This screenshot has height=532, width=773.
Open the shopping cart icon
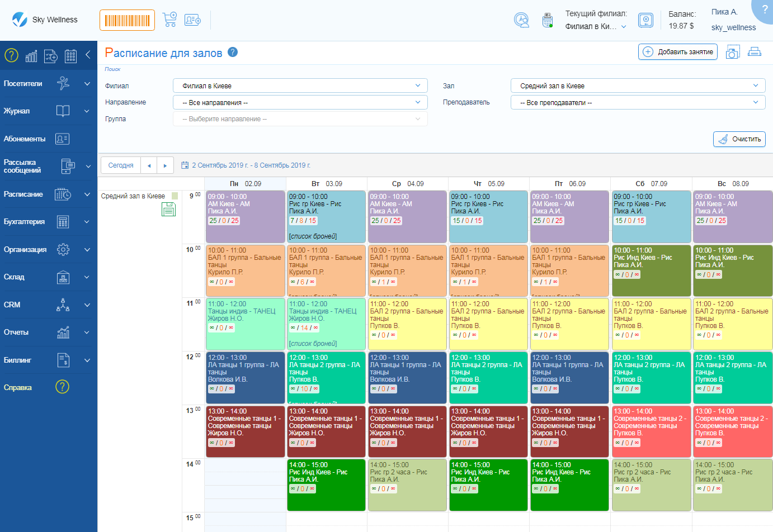[169, 20]
